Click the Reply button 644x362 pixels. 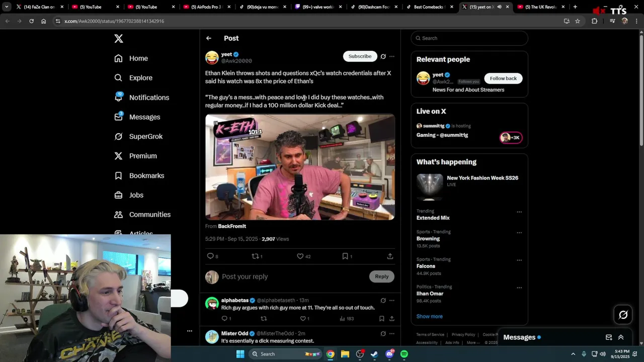[x=382, y=277]
